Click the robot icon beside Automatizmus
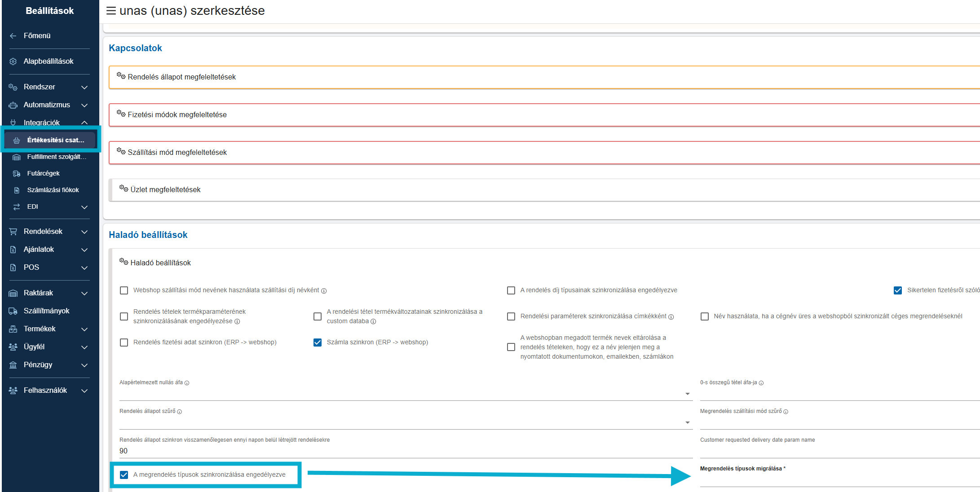Viewport: 980px width, 492px height. [x=13, y=105]
